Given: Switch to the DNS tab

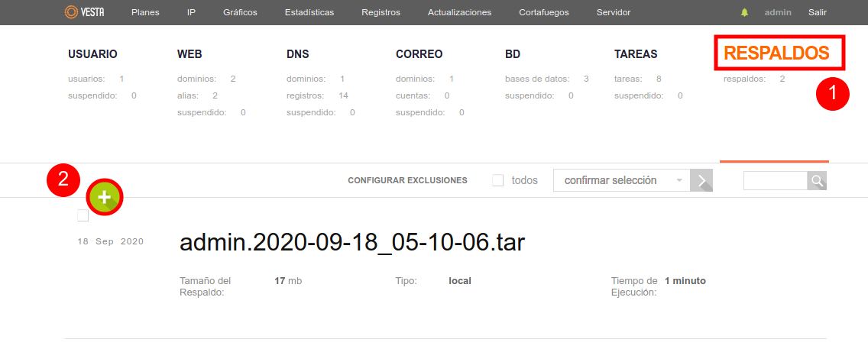Looking at the screenshot, I should 298,54.
